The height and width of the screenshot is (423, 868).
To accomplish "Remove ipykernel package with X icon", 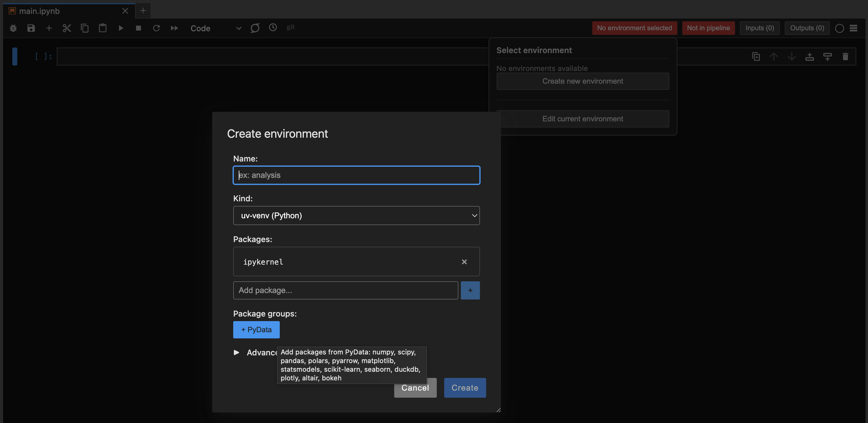I will [464, 262].
